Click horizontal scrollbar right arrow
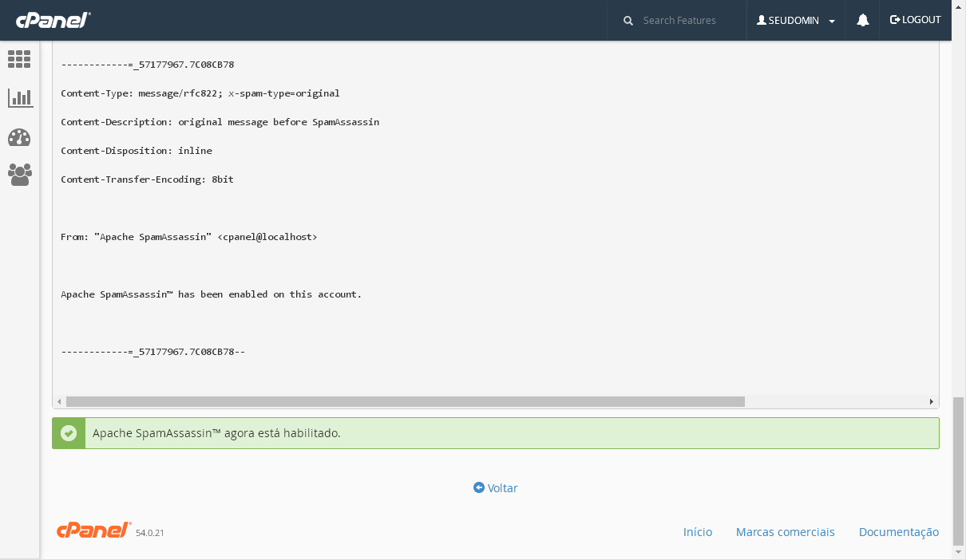966x560 pixels. (x=931, y=402)
